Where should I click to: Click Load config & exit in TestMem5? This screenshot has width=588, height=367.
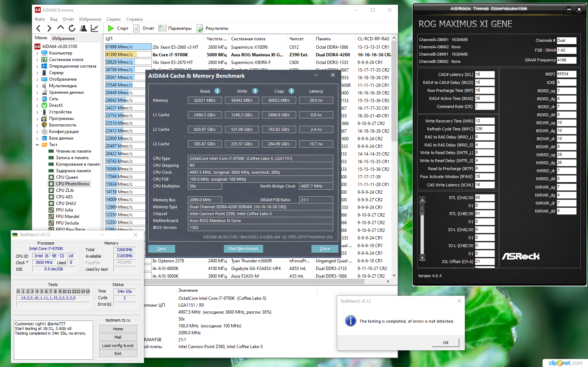coord(118,346)
